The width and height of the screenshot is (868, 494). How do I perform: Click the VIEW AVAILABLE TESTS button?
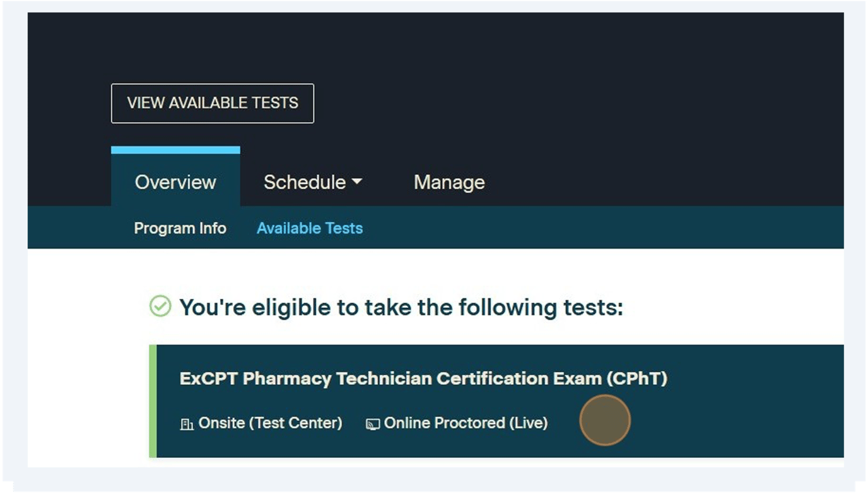(213, 103)
